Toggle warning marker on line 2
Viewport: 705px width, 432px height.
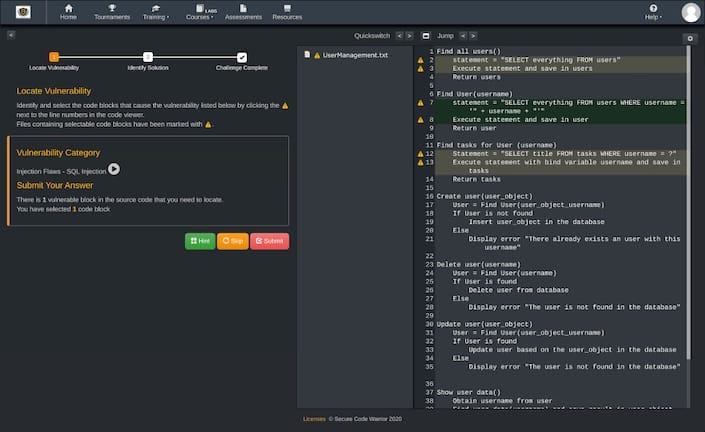tap(421, 60)
